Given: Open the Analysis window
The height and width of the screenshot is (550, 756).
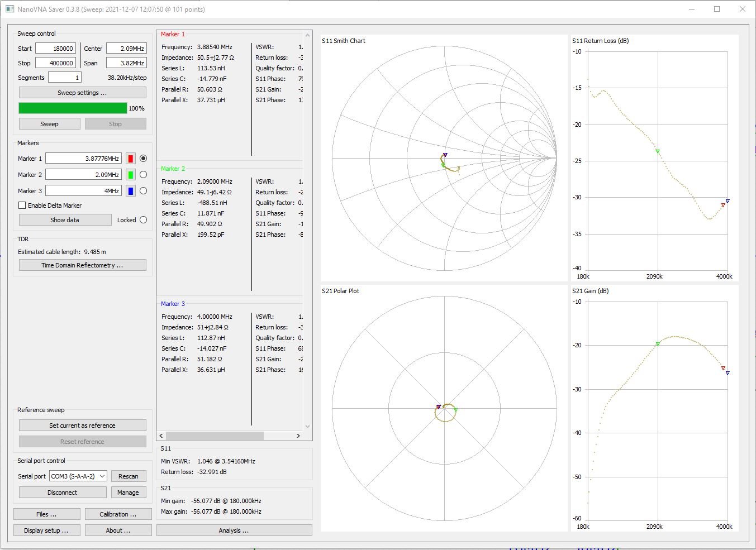Looking at the screenshot, I should click(234, 530).
